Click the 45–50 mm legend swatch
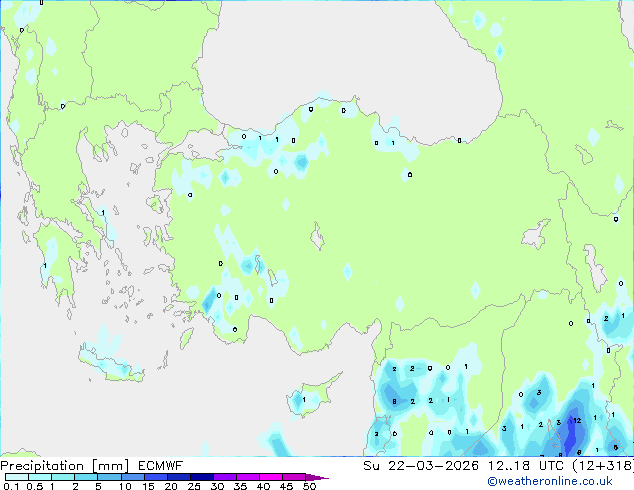634x490 pixels. 294,477
